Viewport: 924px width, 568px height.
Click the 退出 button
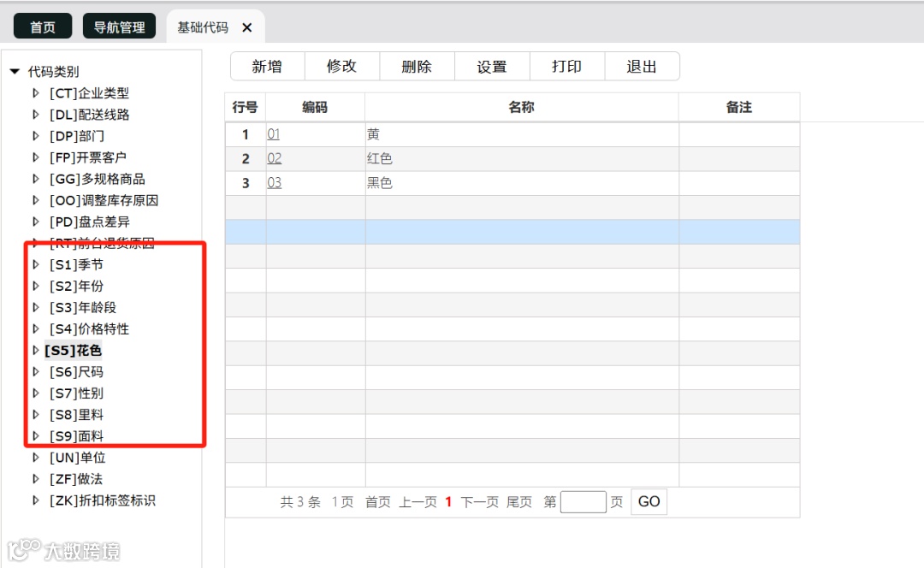click(642, 66)
